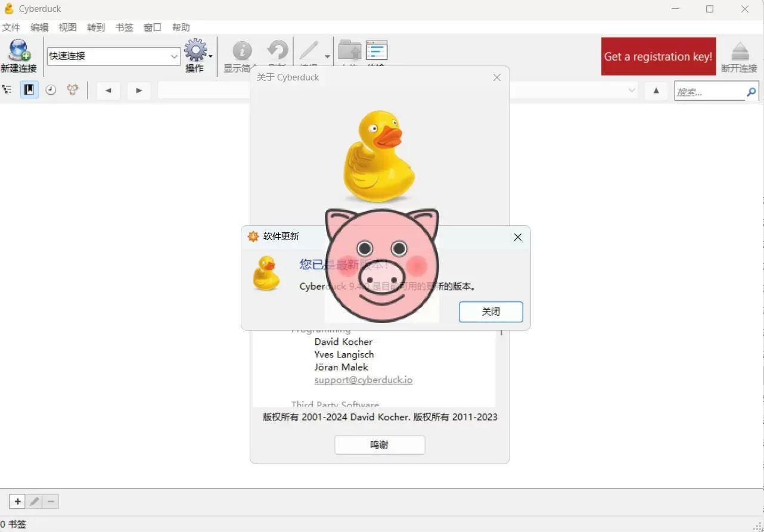Image resolution: width=764 pixels, height=532 pixels.
Task: Click the Yves Langisch credit line
Action: [344, 354]
